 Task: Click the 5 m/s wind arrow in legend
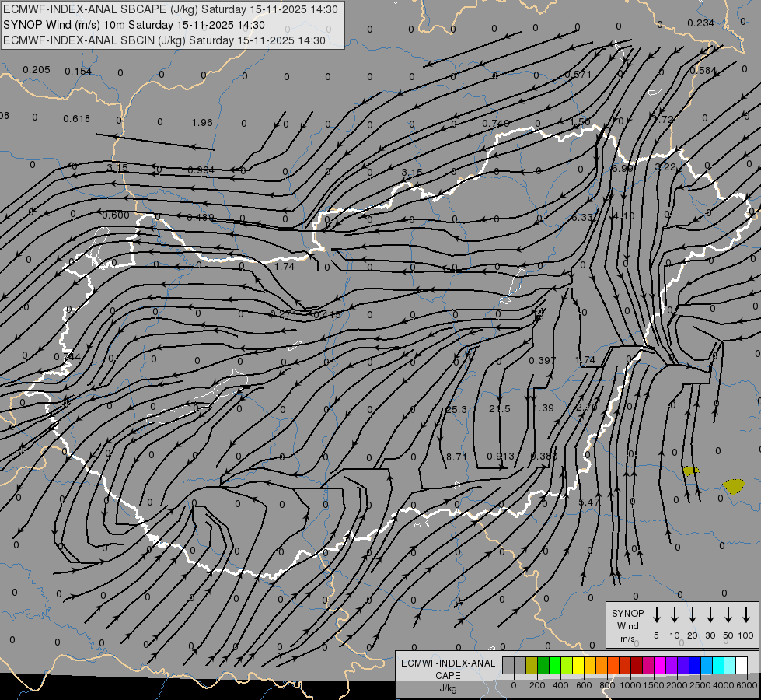point(656,614)
